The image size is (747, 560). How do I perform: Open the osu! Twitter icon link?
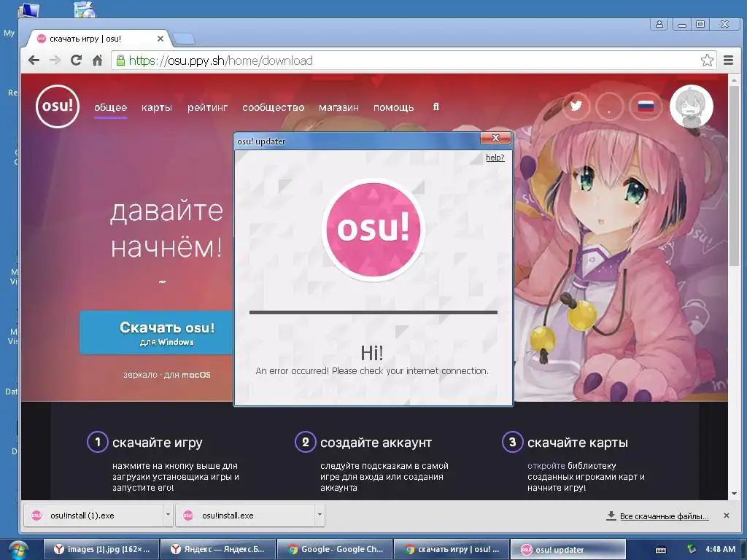coord(576,106)
